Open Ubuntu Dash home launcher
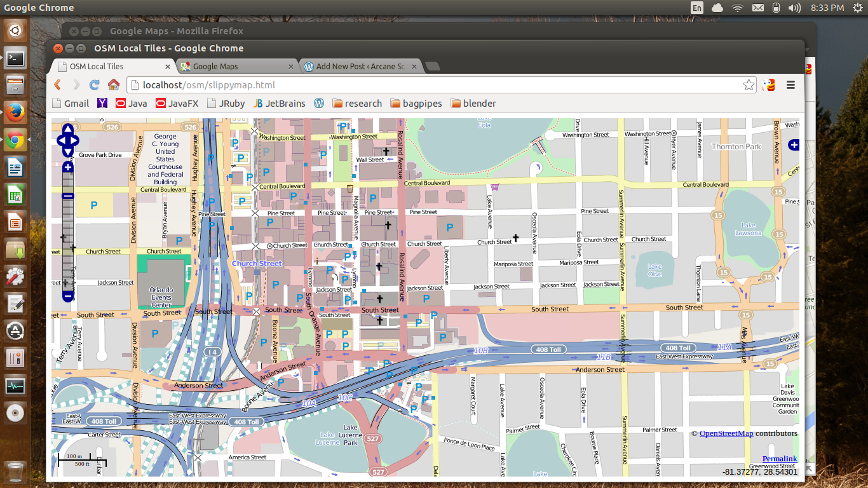This screenshot has width=868, height=488. click(x=15, y=29)
